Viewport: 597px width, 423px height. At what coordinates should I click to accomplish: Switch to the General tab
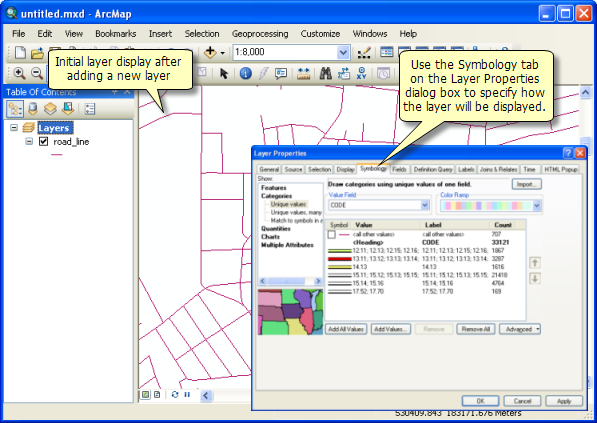click(269, 169)
